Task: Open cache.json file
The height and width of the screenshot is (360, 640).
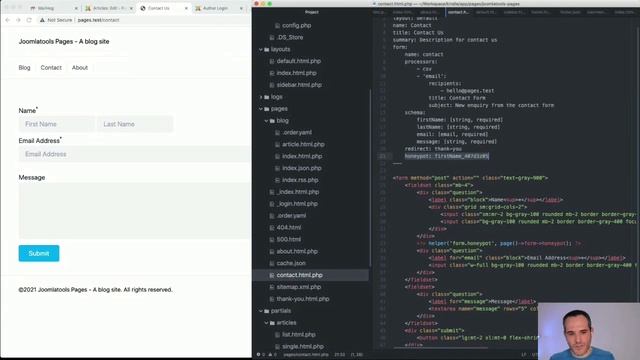Action: (x=291, y=263)
